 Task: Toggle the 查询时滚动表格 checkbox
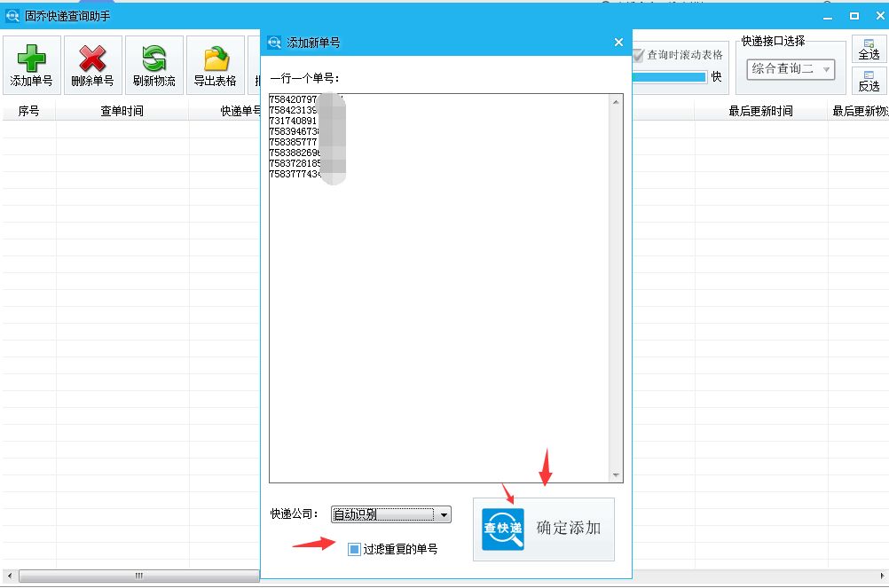(639, 55)
